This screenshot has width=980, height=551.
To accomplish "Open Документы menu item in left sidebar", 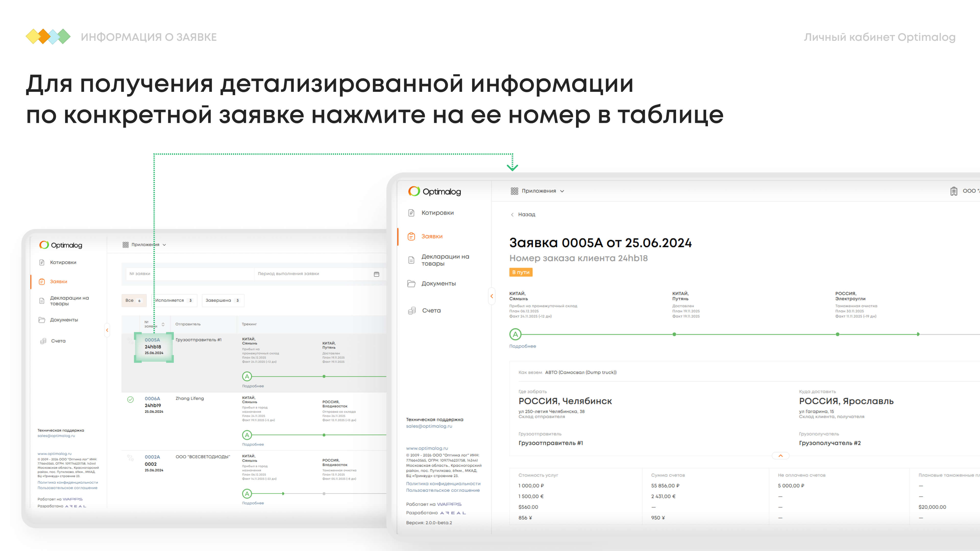I will [64, 320].
